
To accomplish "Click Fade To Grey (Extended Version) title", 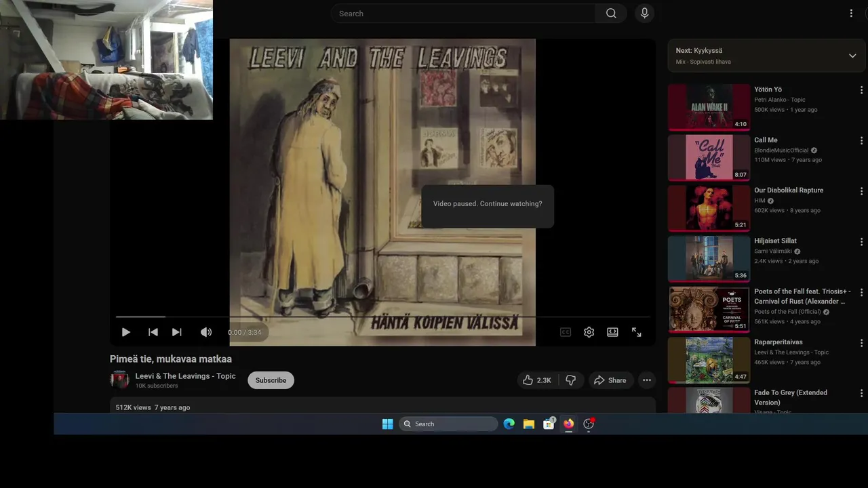I will [791, 397].
